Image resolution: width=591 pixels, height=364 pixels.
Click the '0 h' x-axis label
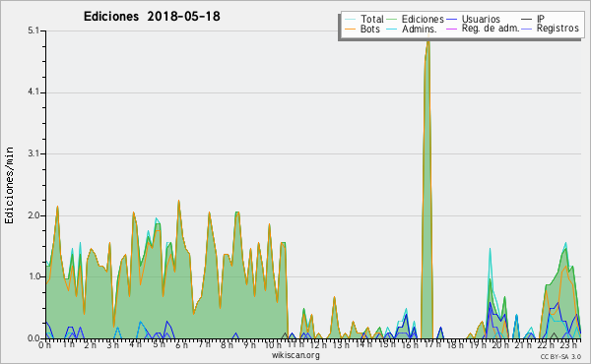pos(44,345)
